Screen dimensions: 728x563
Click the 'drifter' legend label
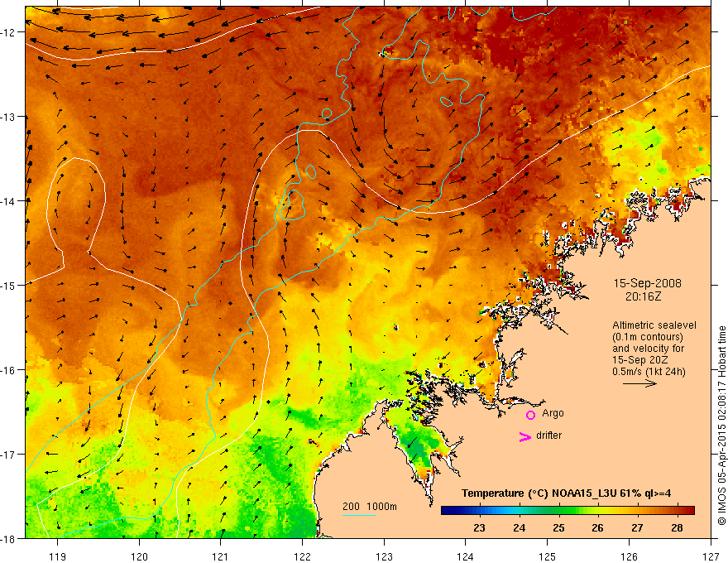548,435
